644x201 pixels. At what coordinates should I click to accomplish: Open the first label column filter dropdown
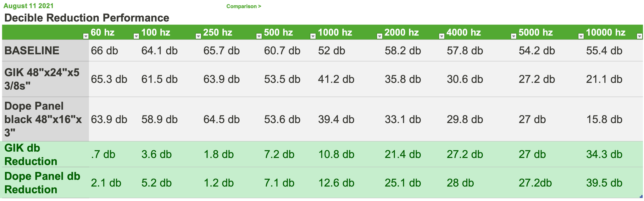pyautogui.click(x=86, y=36)
